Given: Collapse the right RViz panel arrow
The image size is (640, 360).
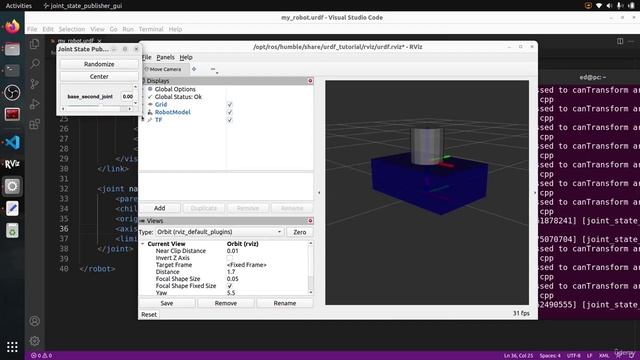Looking at the screenshot, I should pos(535,193).
